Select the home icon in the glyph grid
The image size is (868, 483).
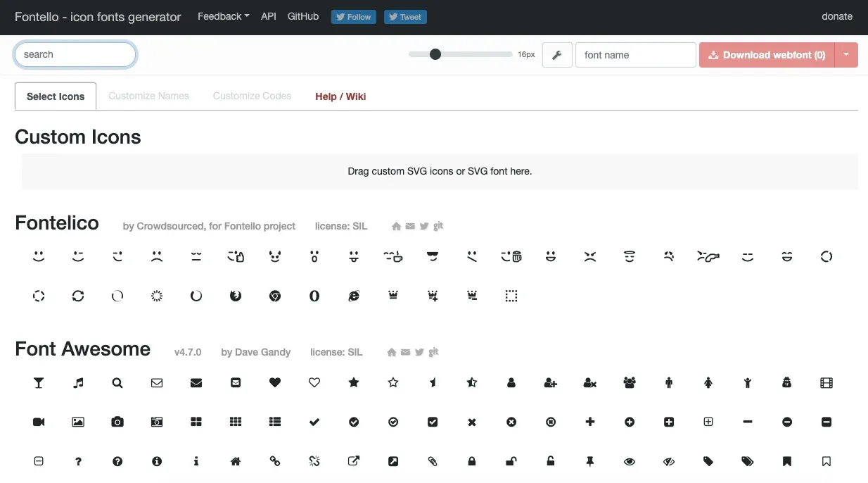[x=236, y=462]
